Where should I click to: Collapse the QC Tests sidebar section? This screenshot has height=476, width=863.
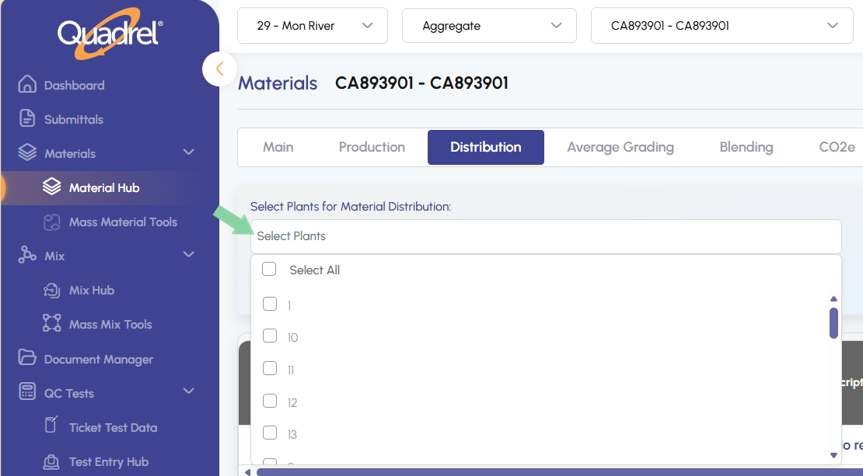[x=189, y=392]
